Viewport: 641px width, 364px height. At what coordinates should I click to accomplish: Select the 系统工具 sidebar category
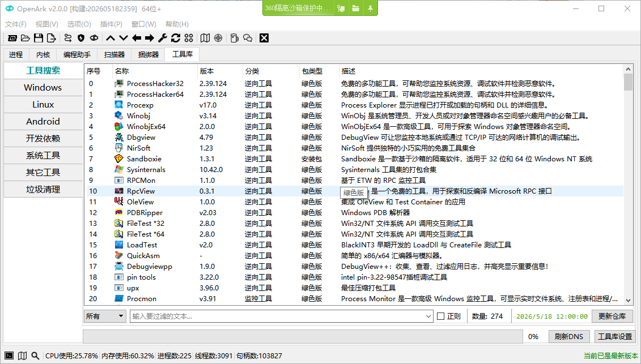[x=43, y=155]
